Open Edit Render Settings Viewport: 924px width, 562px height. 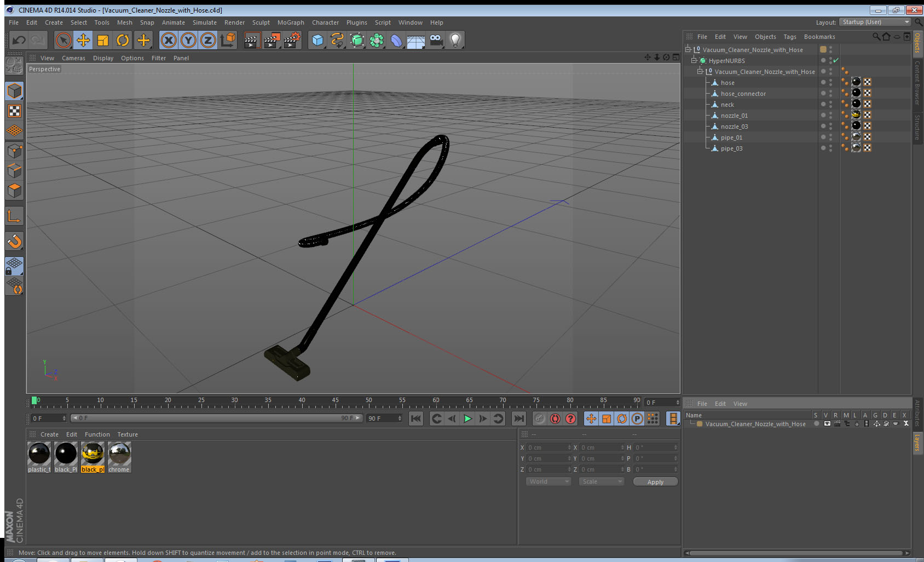(292, 40)
